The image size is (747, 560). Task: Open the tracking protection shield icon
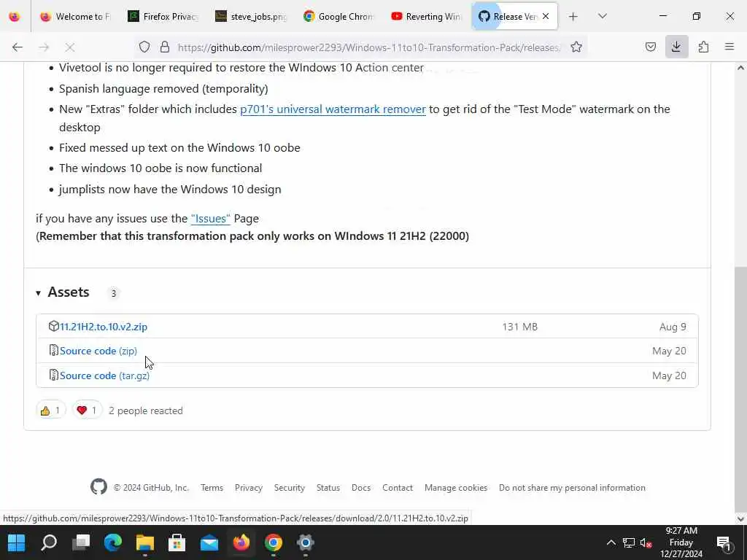click(144, 47)
